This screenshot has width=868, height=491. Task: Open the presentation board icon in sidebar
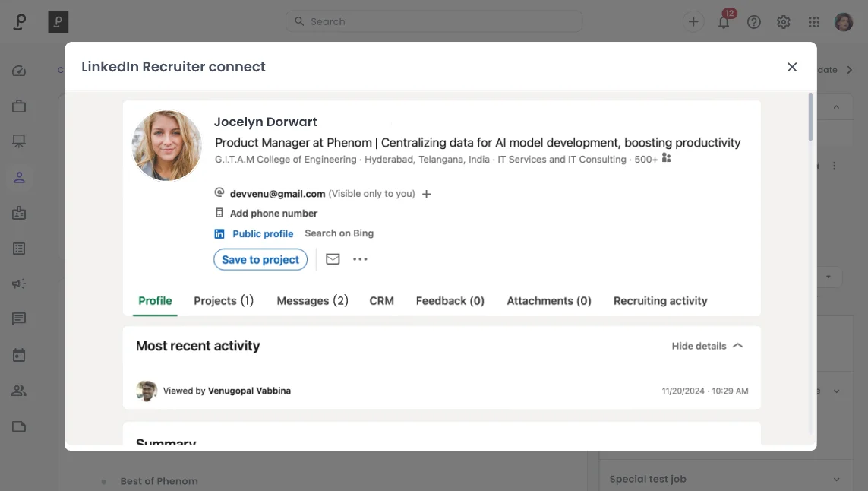(19, 141)
